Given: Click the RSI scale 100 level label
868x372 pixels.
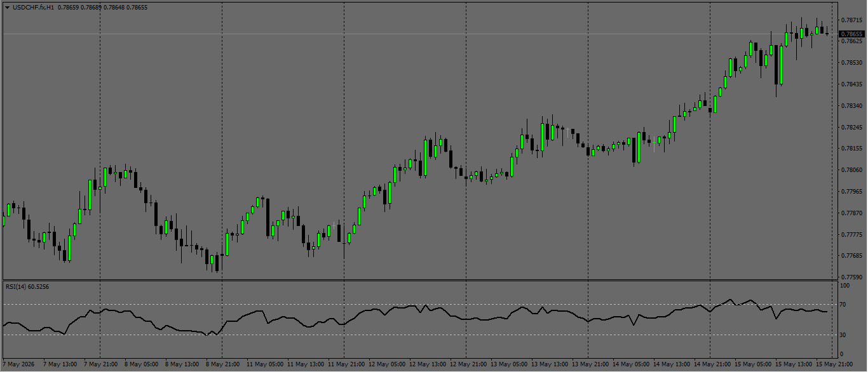Looking at the screenshot, I should [x=844, y=286].
